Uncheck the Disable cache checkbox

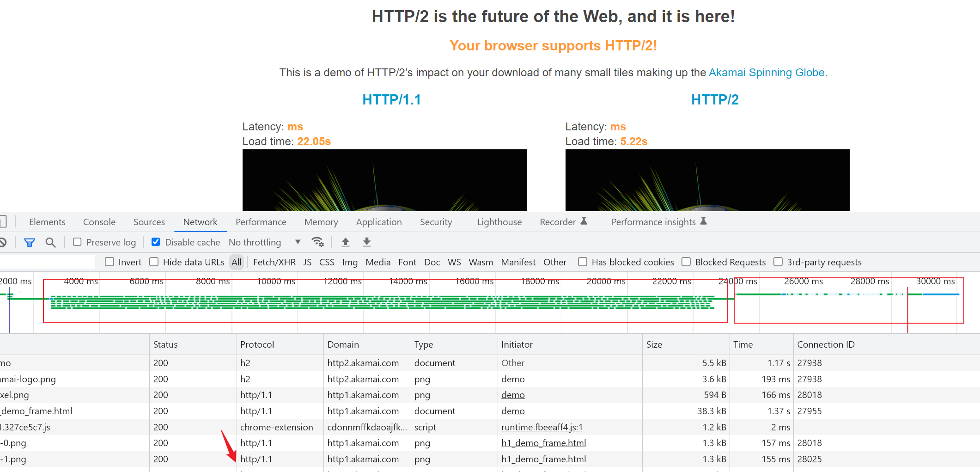pos(156,242)
